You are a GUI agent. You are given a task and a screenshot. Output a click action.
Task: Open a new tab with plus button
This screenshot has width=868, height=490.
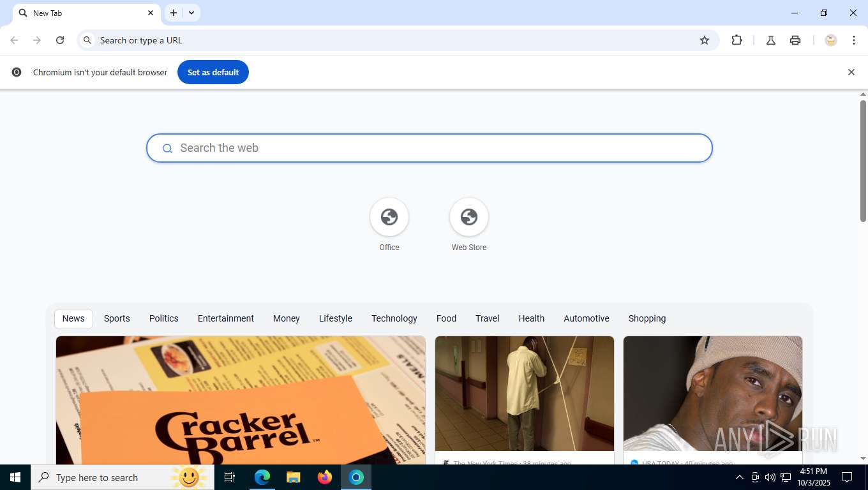[x=174, y=13]
